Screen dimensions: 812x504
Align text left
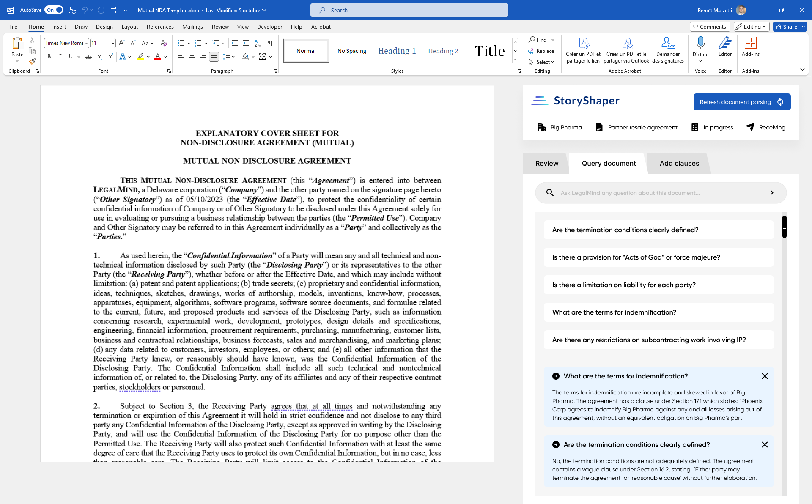coord(181,57)
